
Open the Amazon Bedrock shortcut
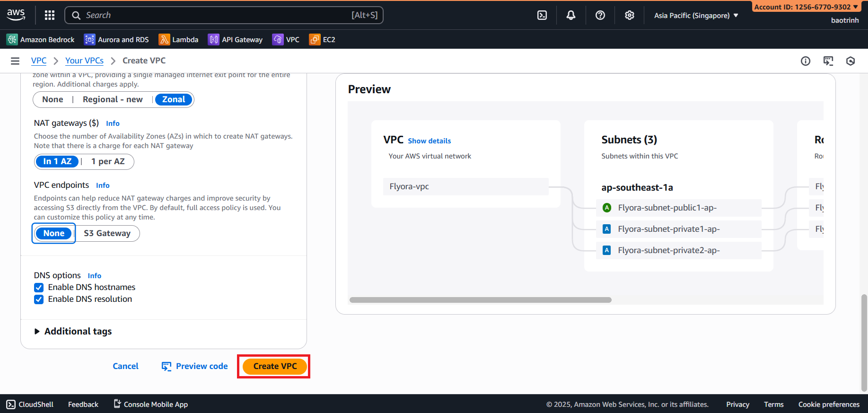[x=41, y=40]
